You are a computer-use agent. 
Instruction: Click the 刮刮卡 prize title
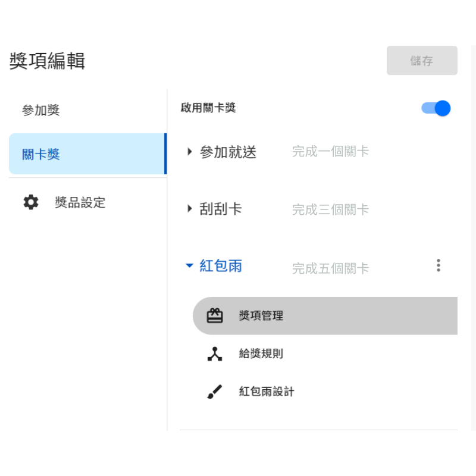click(221, 209)
